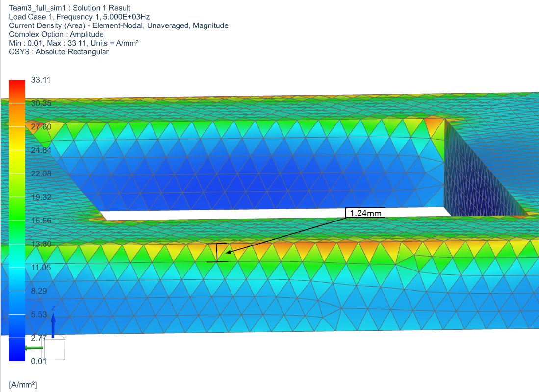This screenshot has width=539, height=392.
Task: Pick the I-shaped measurement marker on the mesh
Action: (217, 253)
